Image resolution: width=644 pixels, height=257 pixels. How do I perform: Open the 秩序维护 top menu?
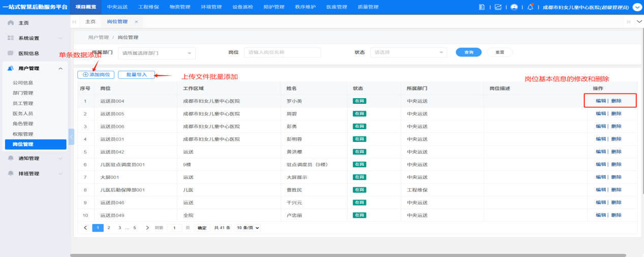coord(305,7)
